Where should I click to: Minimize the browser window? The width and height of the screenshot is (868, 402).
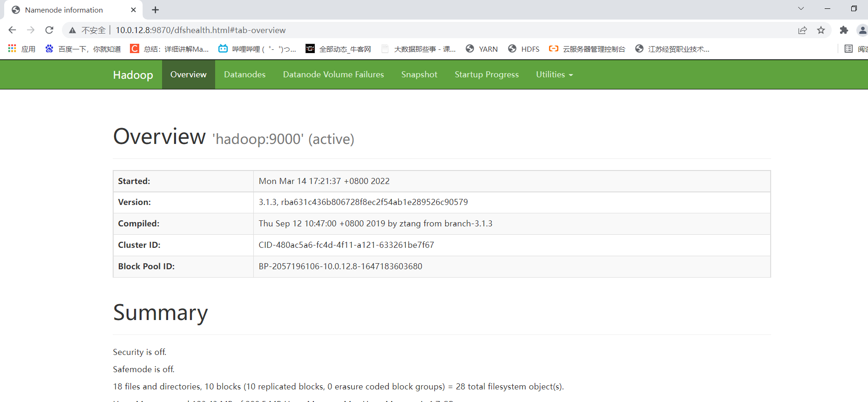(827, 8)
